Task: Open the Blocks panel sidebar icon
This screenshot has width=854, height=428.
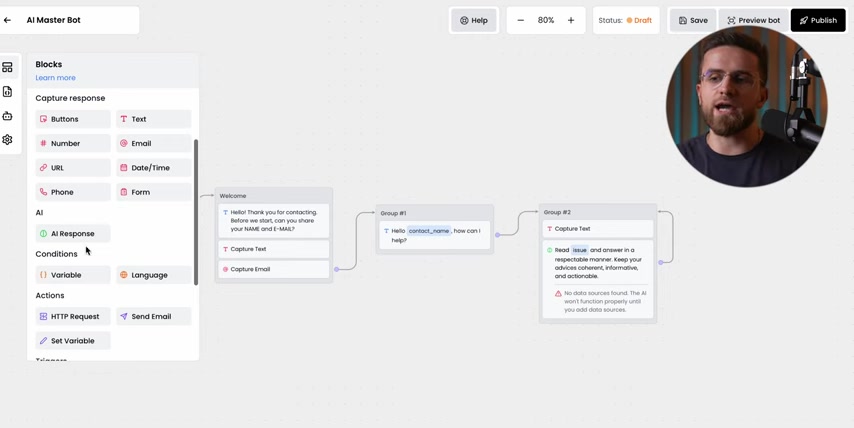Action: tap(7, 68)
